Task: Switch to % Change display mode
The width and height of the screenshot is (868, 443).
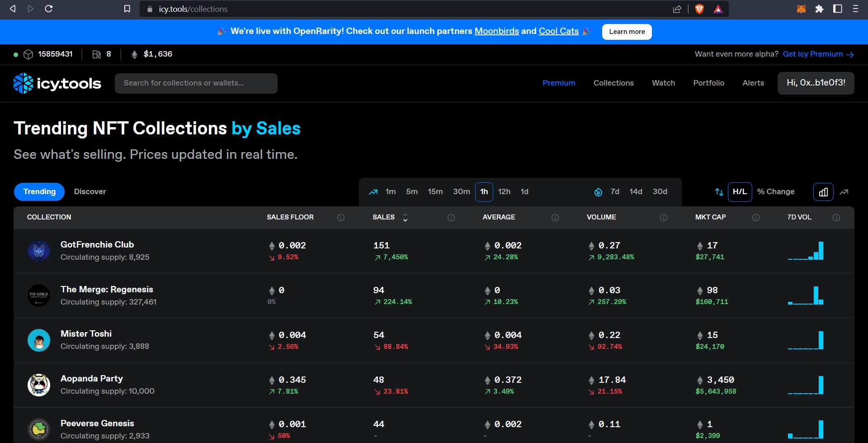Action: coord(776,192)
